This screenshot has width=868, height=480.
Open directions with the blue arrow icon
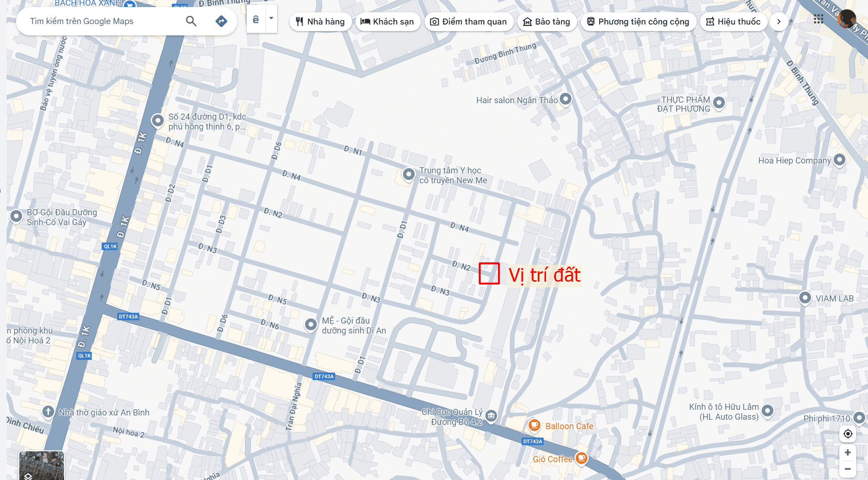coord(221,21)
